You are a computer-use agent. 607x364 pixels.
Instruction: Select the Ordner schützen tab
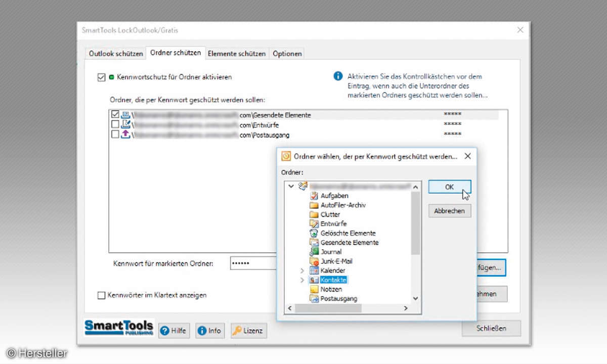click(176, 53)
